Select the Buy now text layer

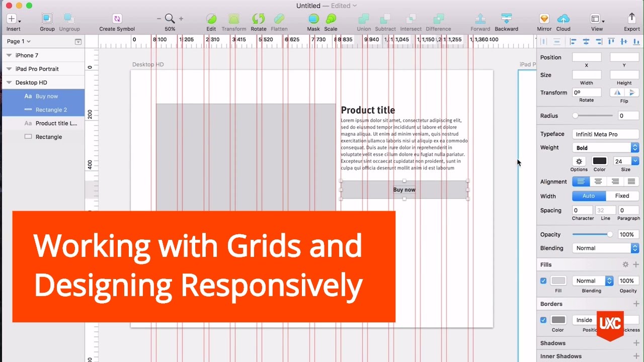click(42, 96)
